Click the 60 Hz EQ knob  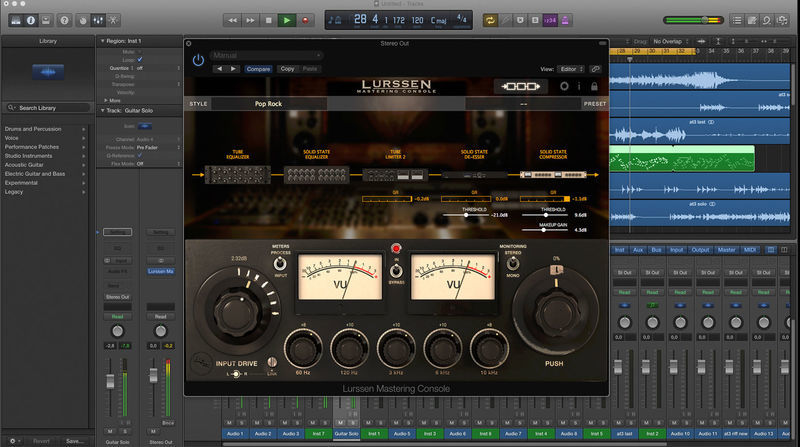point(303,349)
